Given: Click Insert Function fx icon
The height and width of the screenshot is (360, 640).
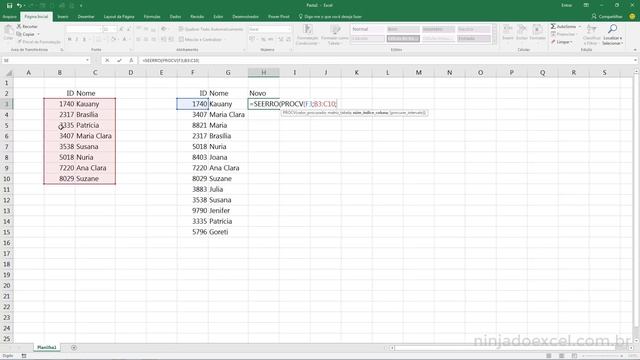Looking at the screenshot, I should coord(131,60).
